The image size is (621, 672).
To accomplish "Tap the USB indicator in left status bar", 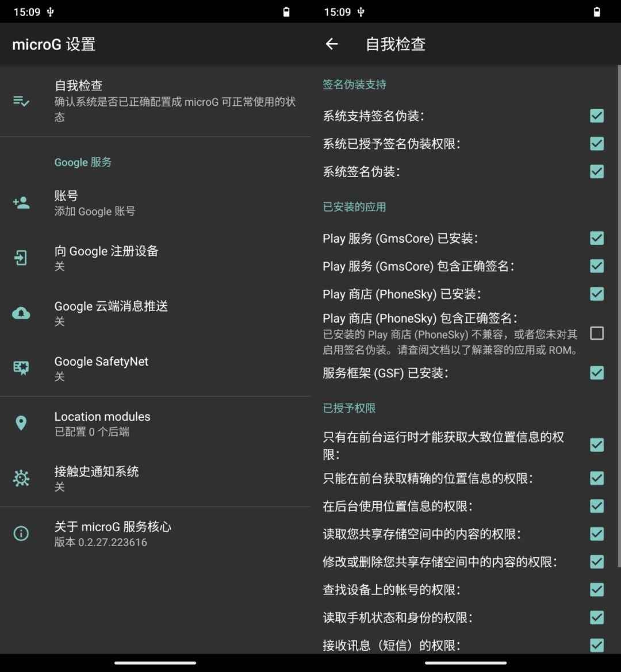I will [x=50, y=12].
